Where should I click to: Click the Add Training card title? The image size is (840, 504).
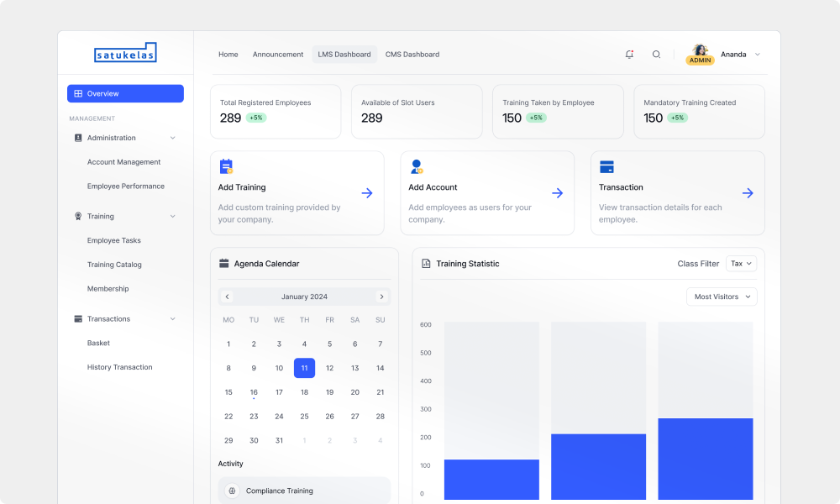(x=242, y=187)
